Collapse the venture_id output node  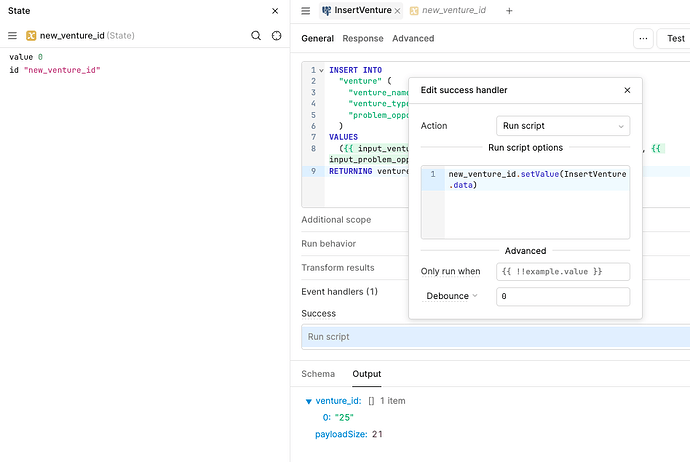pyautogui.click(x=308, y=401)
